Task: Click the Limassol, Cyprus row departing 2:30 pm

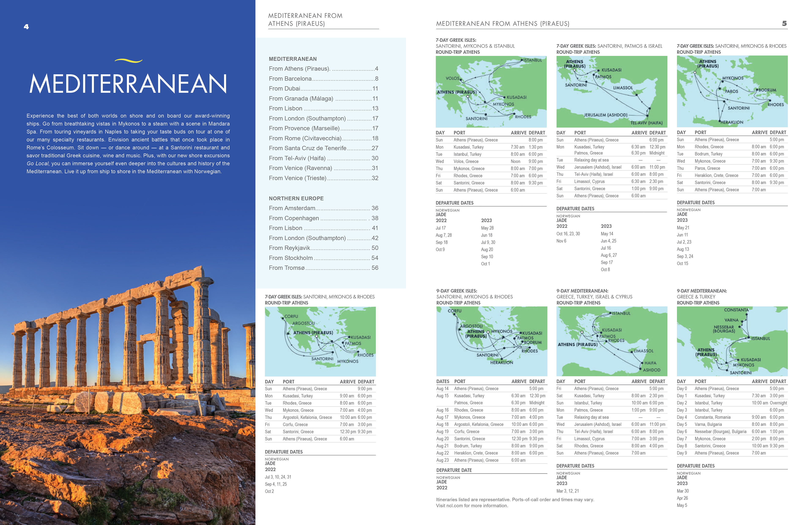Action: tap(611, 182)
